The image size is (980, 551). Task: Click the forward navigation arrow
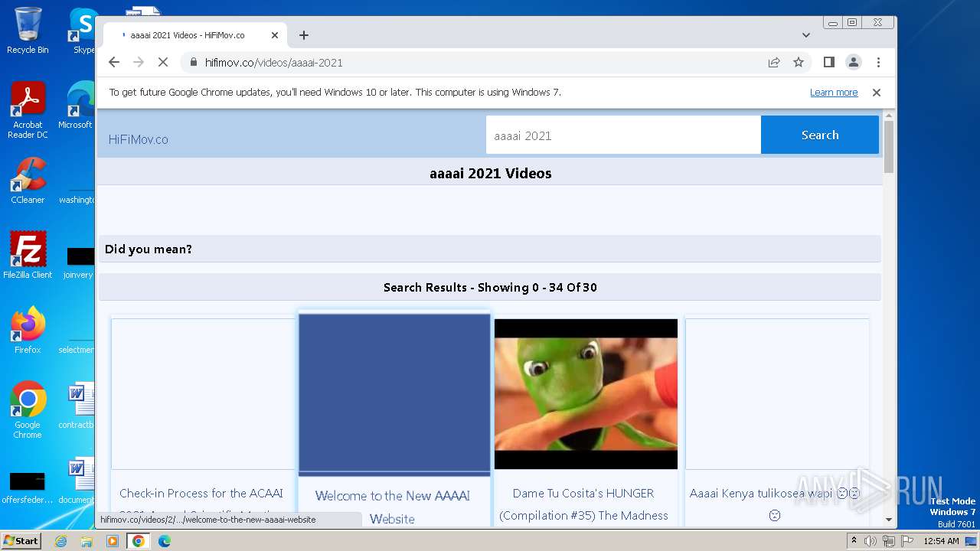pyautogui.click(x=139, y=62)
